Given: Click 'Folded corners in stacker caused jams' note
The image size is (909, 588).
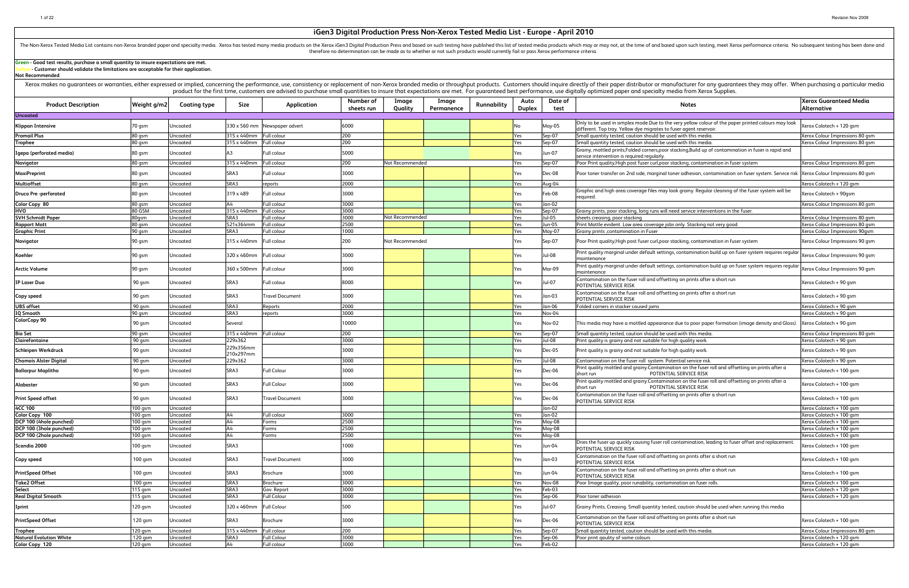Looking at the screenshot, I should [617, 306].
